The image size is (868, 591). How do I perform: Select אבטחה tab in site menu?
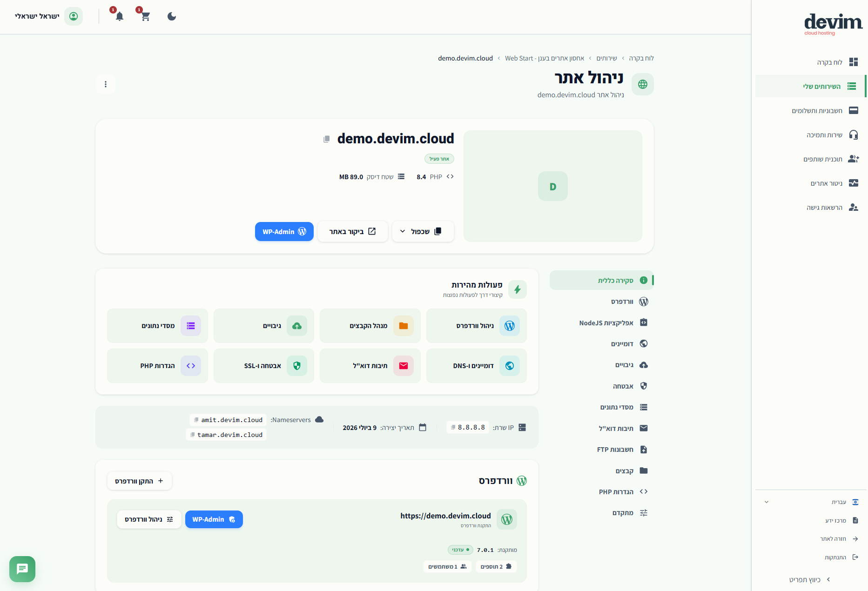click(601, 386)
